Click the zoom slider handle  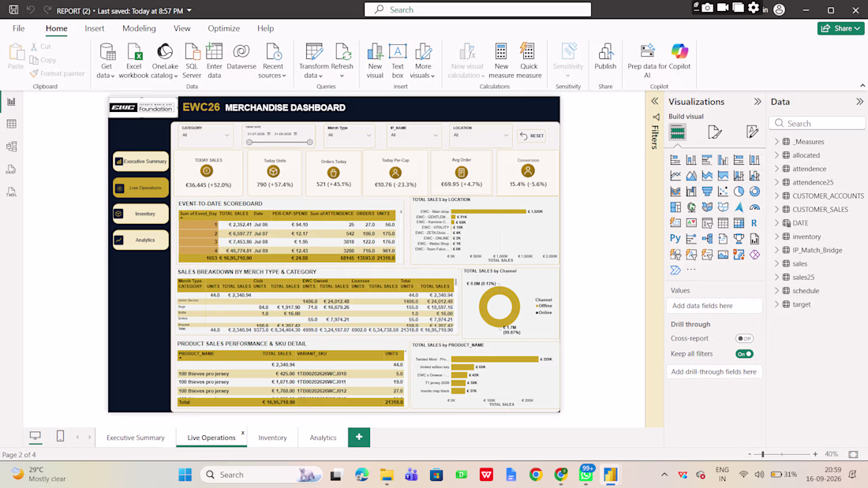point(762,454)
